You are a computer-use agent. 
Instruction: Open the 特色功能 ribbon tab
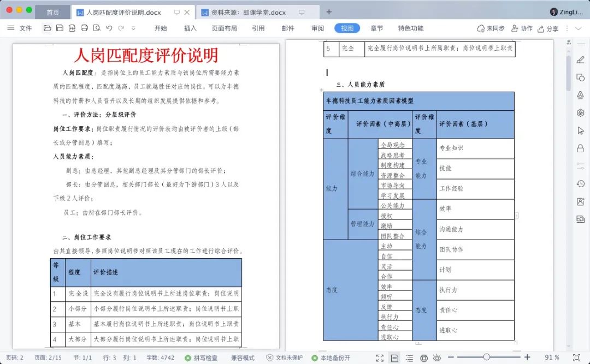point(411,28)
